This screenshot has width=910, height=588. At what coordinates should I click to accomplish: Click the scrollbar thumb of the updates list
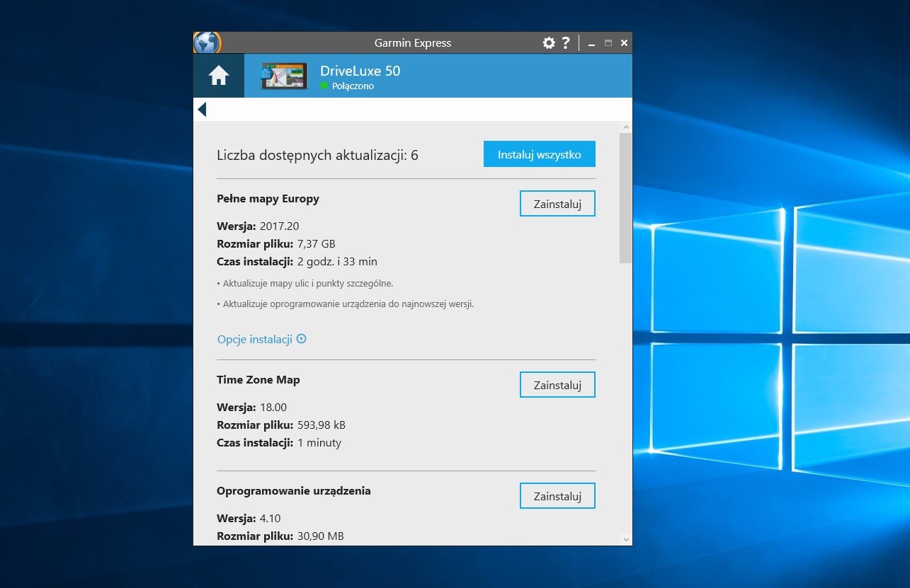[625, 198]
